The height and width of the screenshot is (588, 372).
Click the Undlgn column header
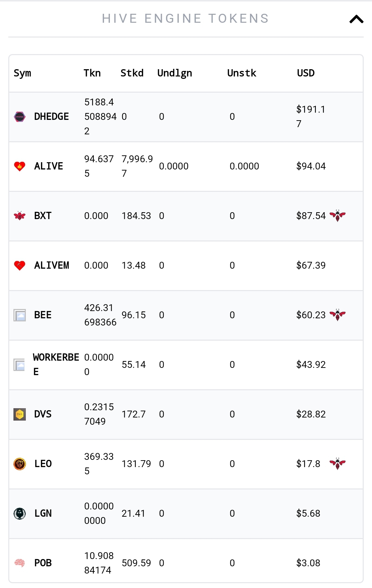click(x=175, y=73)
